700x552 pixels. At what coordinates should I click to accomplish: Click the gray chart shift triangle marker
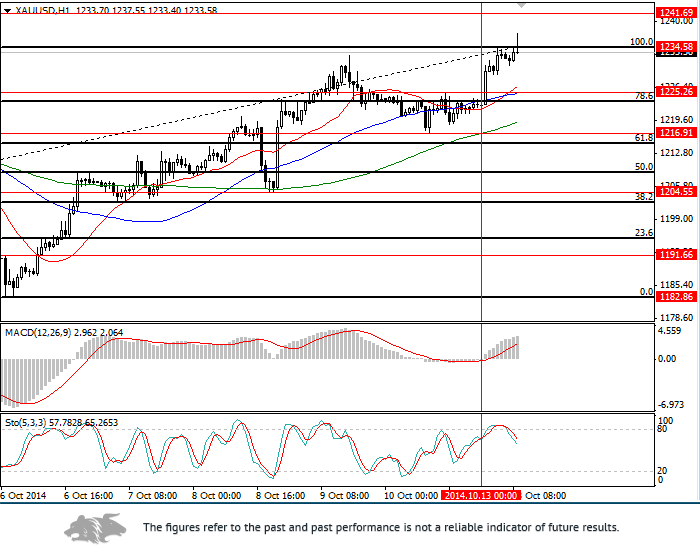tap(521, 5)
